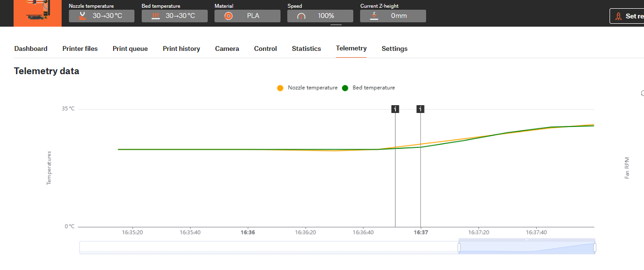Screen dimensions: 644x270
Task: Toggle the Nozzle temperature legend series
Action: point(307,88)
